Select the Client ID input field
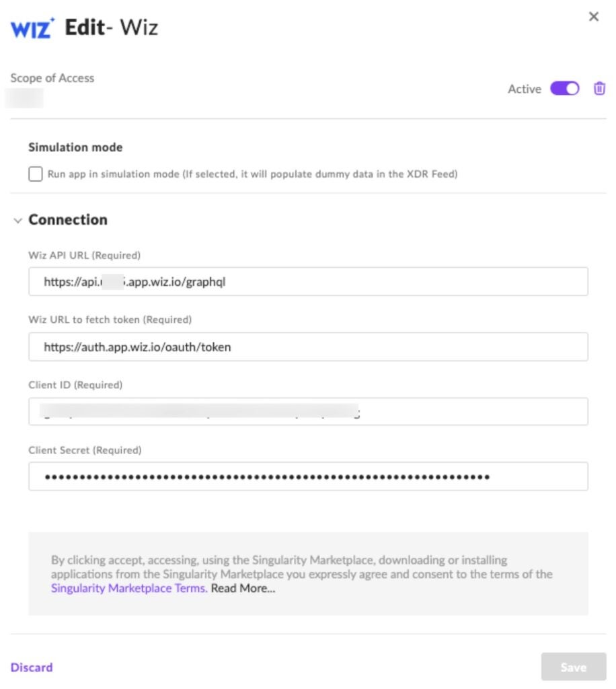The image size is (616, 689). pos(308,411)
